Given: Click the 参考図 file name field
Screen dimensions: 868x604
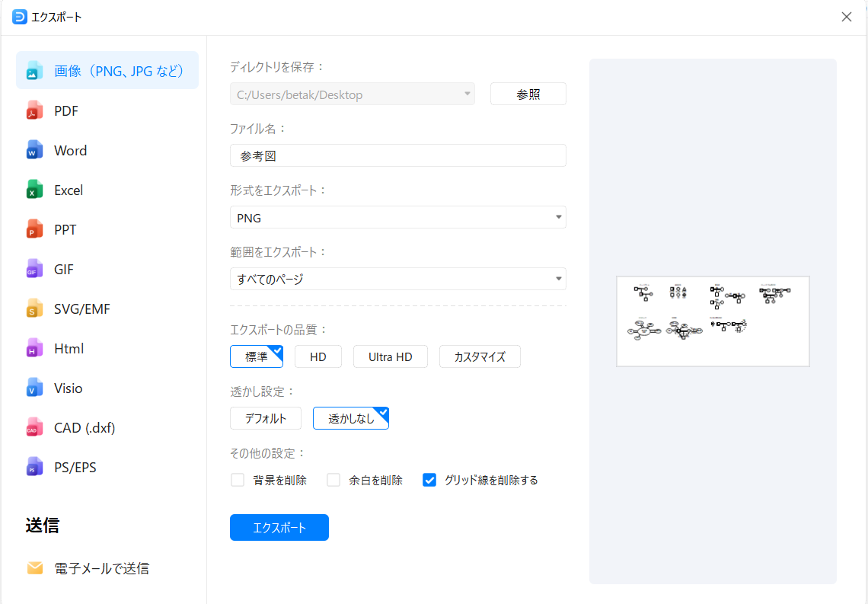Looking at the screenshot, I should 397,155.
